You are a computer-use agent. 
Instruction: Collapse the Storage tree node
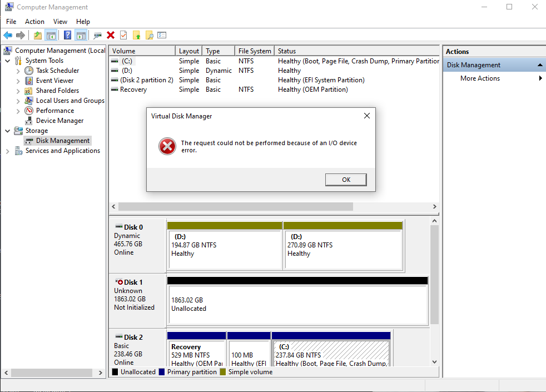[x=8, y=131]
